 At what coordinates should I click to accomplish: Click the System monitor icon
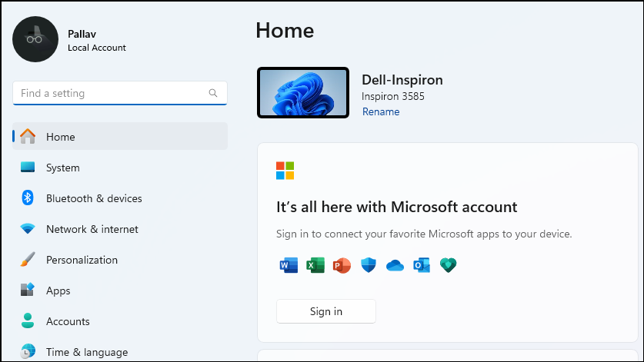tap(28, 167)
